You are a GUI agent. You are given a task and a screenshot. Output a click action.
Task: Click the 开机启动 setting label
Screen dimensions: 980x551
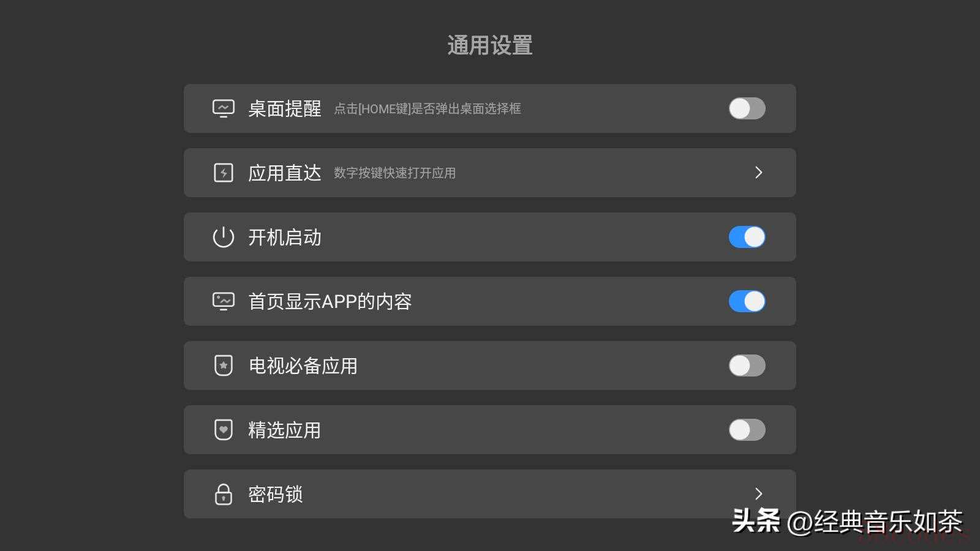(x=284, y=237)
